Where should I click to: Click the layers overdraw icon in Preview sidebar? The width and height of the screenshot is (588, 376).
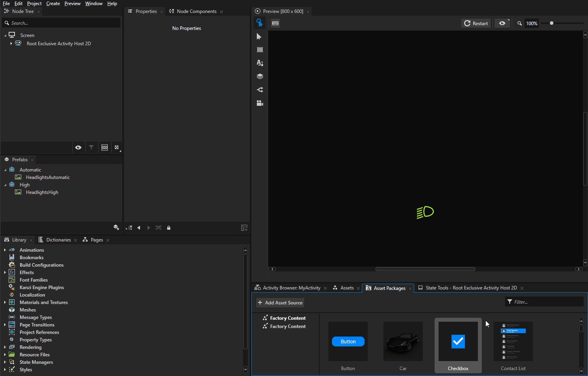260,76
